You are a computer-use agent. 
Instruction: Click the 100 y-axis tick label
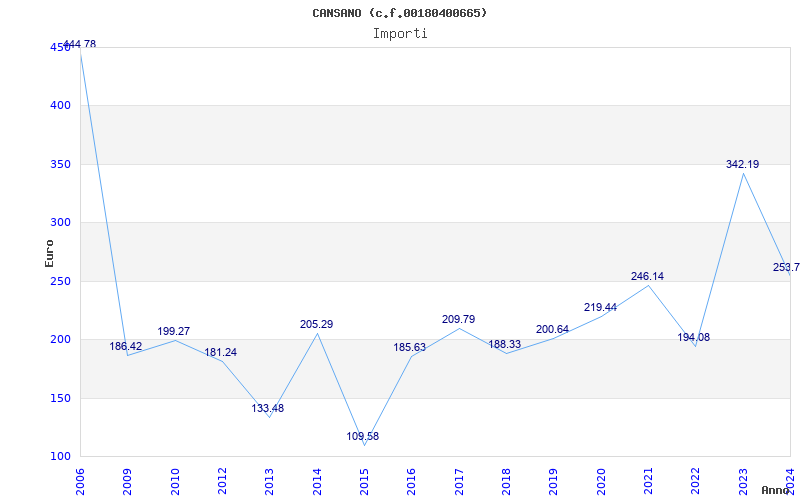click(60, 457)
